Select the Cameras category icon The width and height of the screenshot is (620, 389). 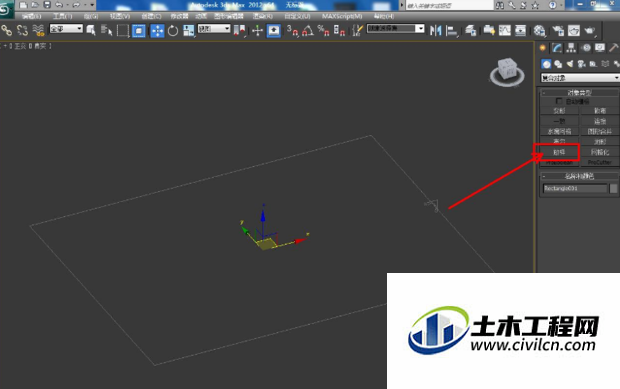pyautogui.click(x=582, y=64)
